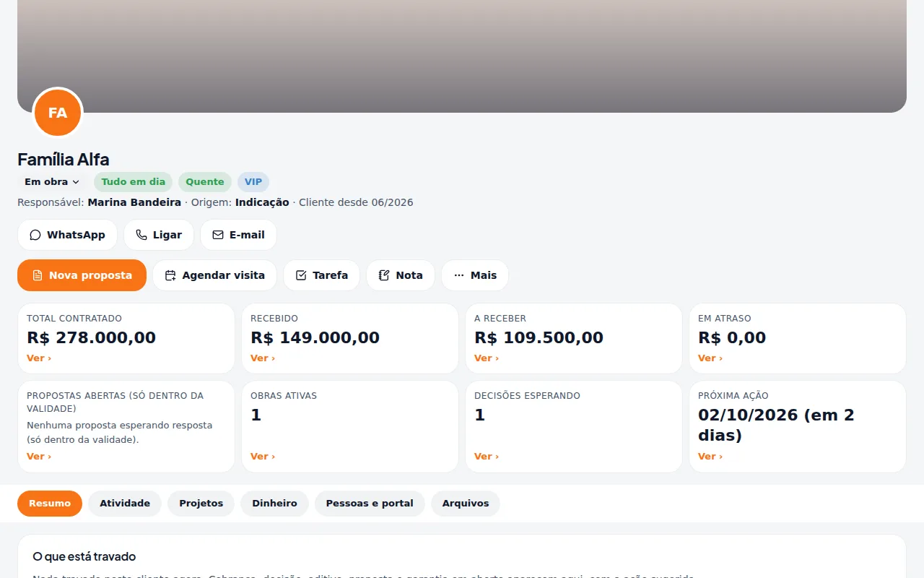The height and width of the screenshot is (578, 924).
Task: Select the Resumo tab
Action: 50,504
